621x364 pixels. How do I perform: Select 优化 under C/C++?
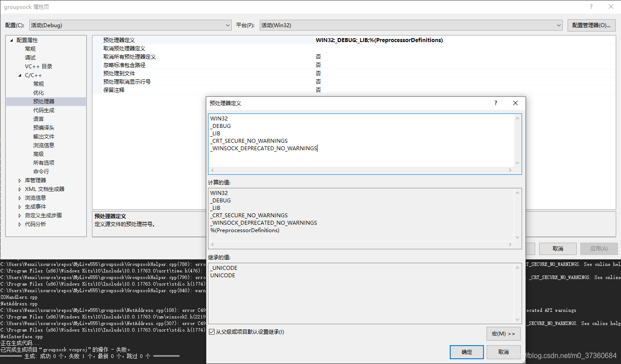pos(39,93)
